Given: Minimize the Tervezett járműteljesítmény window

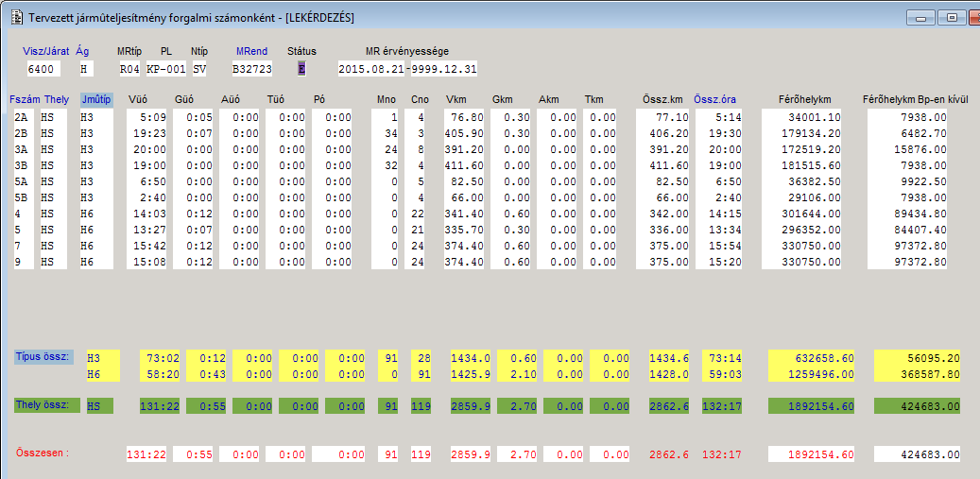Looking at the screenshot, I should 920,19.
